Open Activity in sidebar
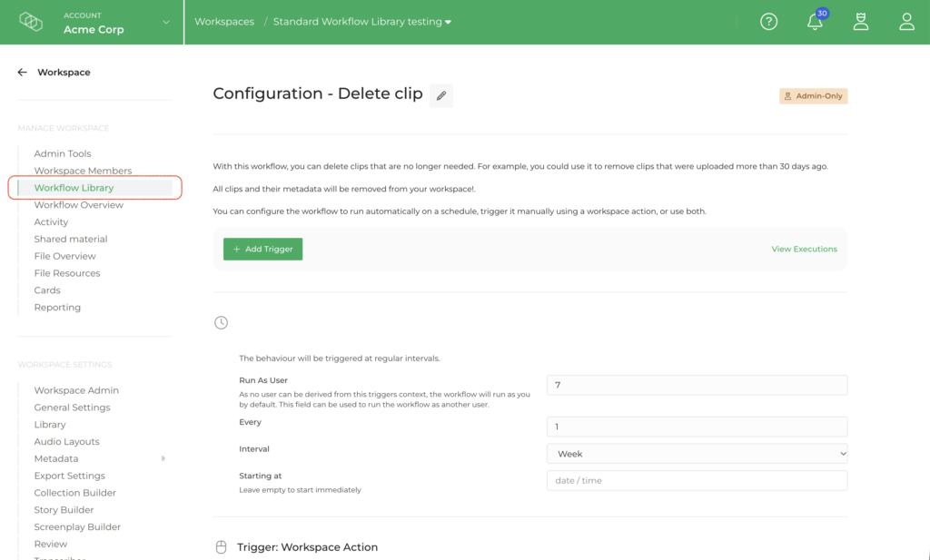Image resolution: width=930 pixels, height=560 pixels. [51, 222]
